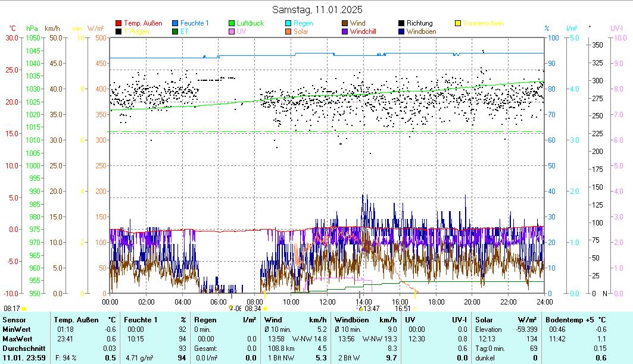This screenshot has width=633, height=364.
Task: Click the ET legend label
Action: (x=184, y=32)
